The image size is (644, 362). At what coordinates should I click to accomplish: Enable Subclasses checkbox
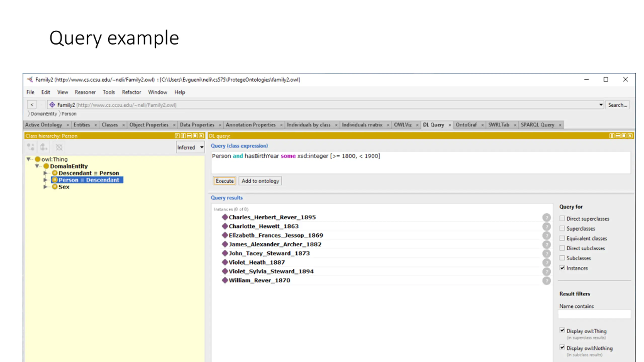pyautogui.click(x=562, y=258)
